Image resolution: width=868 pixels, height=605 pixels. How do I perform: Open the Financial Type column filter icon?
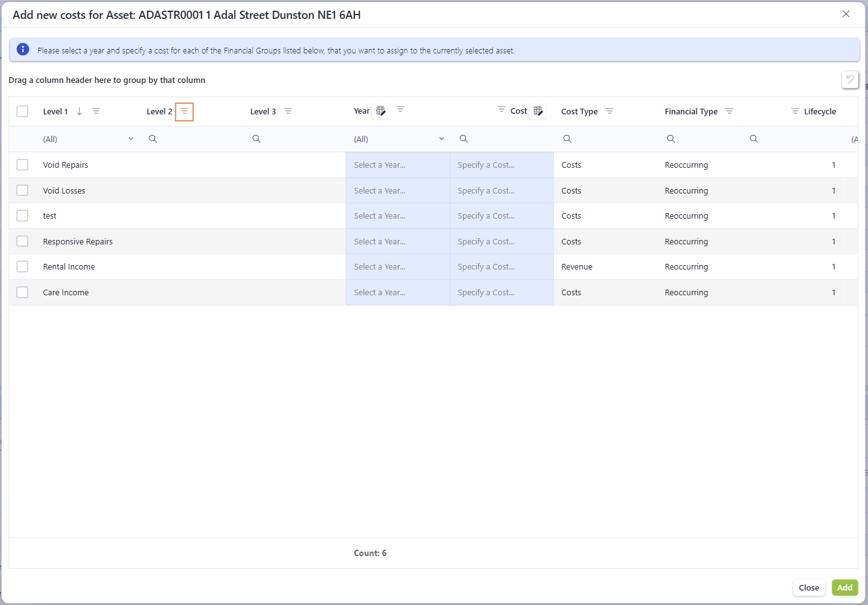pos(729,111)
